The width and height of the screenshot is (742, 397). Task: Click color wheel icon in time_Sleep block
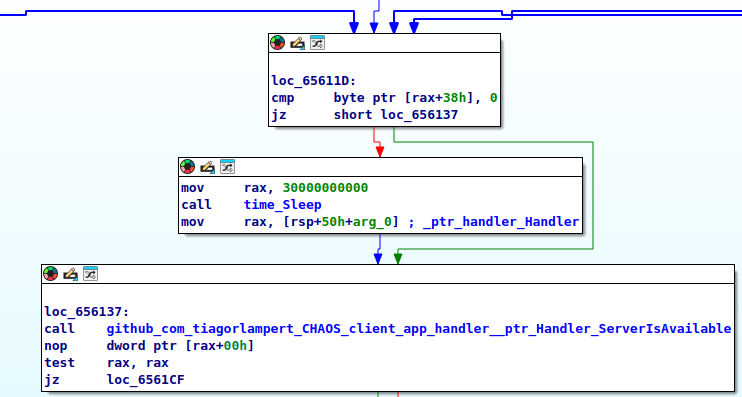pos(188,167)
